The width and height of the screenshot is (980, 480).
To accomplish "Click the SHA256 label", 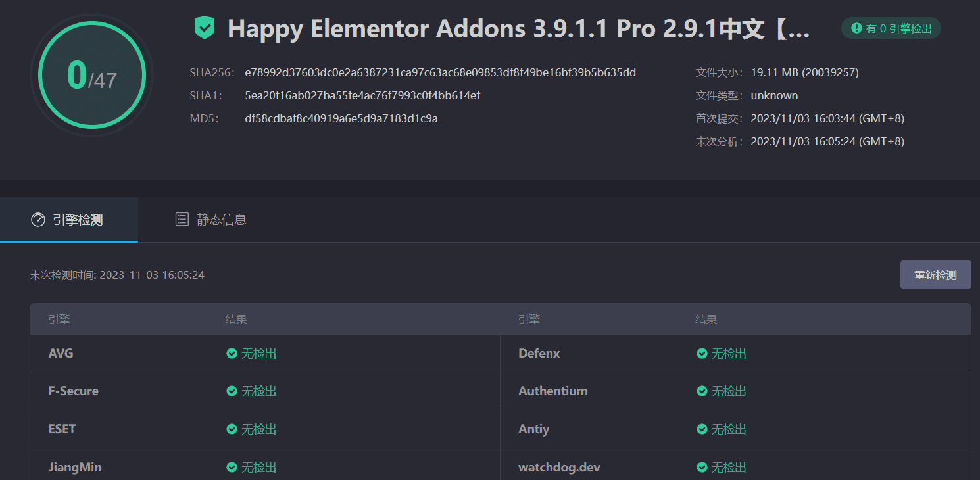I will [212, 72].
